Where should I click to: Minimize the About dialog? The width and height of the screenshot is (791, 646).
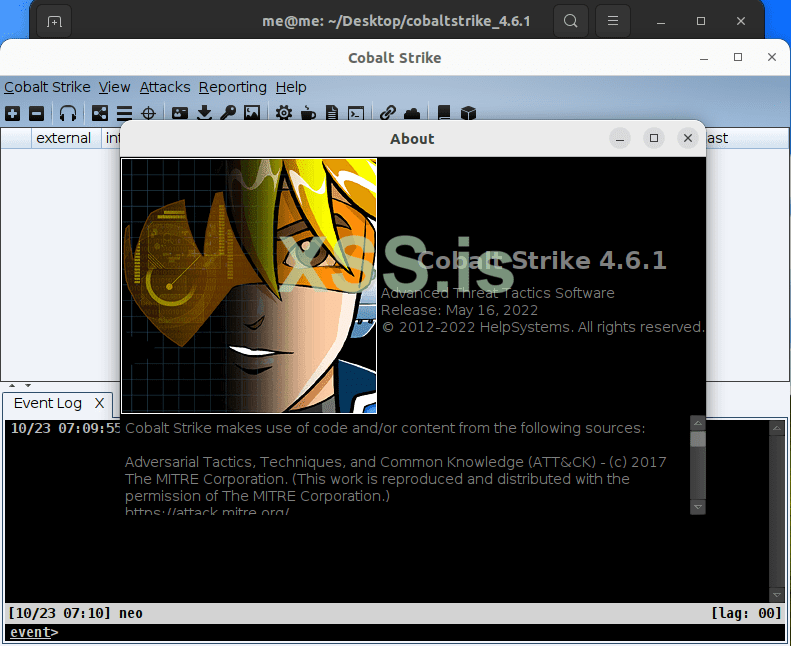[x=620, y=138]
